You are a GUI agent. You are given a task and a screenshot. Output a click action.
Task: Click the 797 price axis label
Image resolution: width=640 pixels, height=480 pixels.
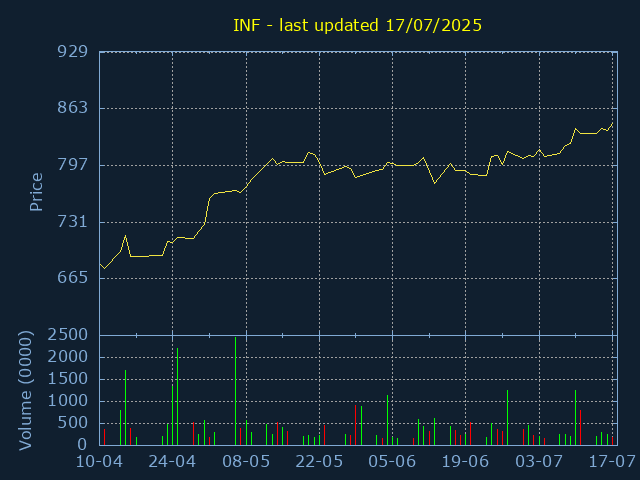[73, 164]
